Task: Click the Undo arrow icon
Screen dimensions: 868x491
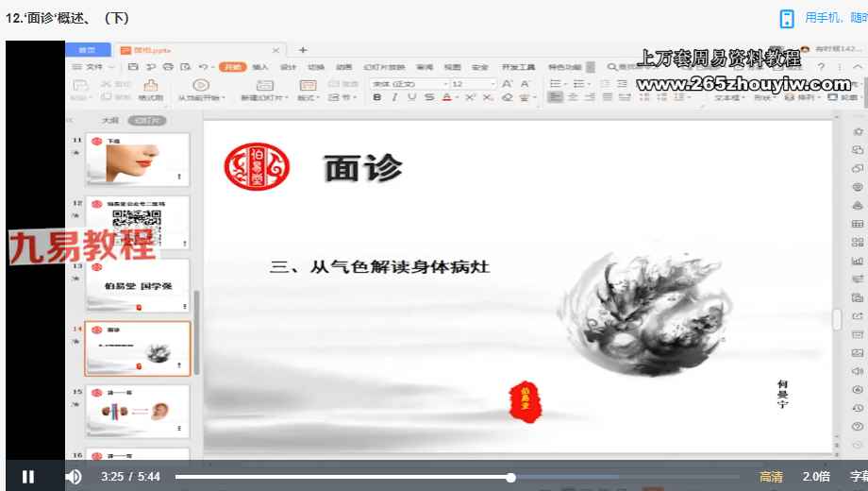Action: [203, 66]
